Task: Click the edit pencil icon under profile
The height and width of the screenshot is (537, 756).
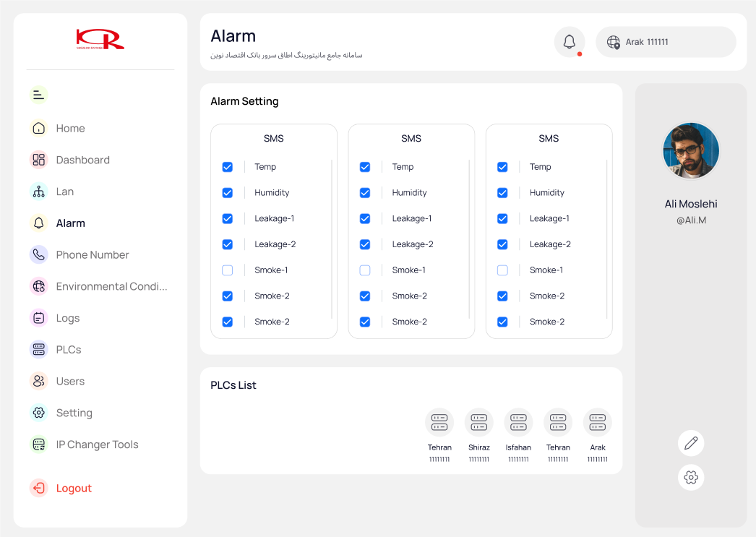Action: point(691,443)
